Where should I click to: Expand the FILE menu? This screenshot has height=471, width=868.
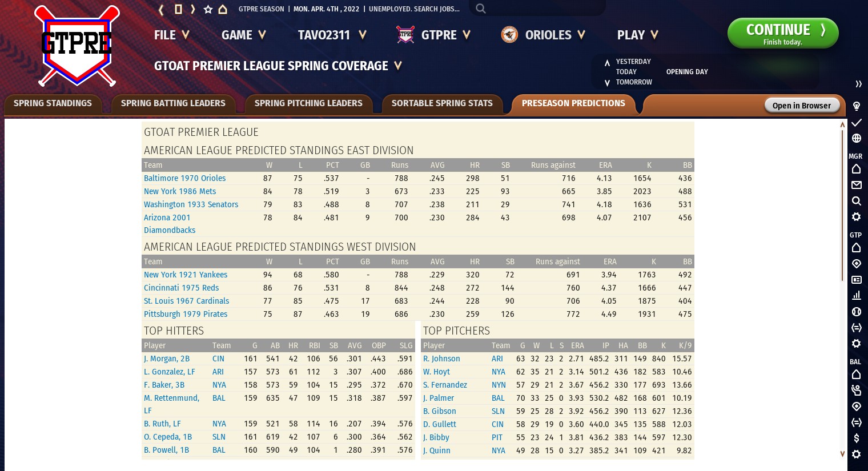tap(171, 35)
